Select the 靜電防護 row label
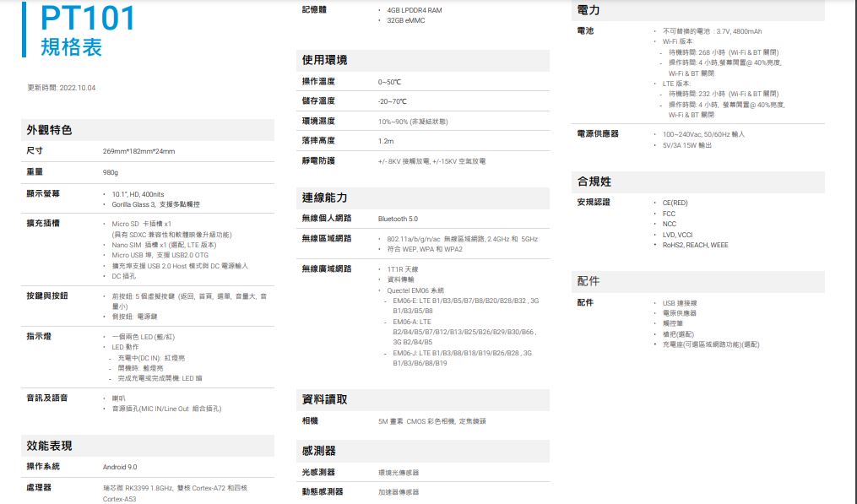The width and height of the screenshot is (857, 504). pyautogui.click(x=318, y=160)
